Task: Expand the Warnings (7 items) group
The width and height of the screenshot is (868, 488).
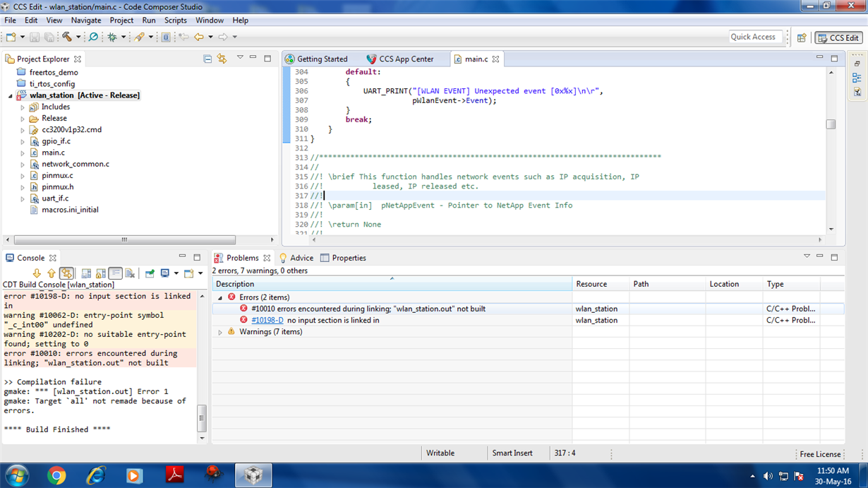Action: (220, 332)
